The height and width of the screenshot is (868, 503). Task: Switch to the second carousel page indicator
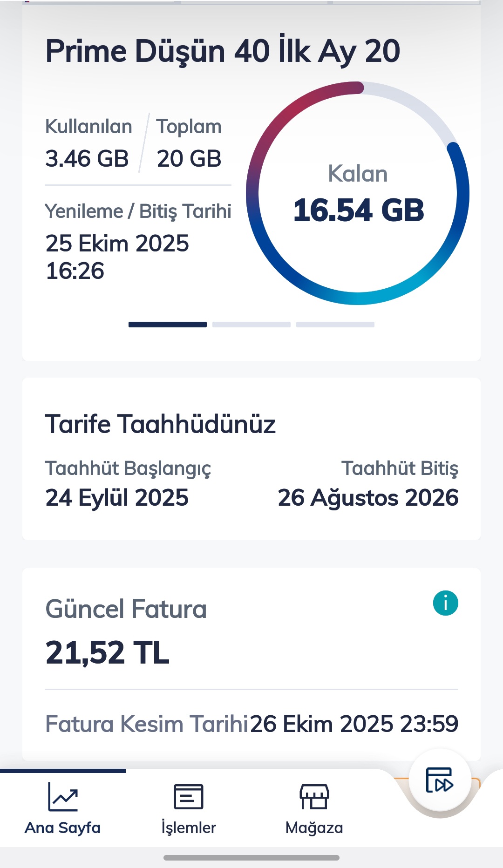pyautogui.click(x=251, y=325)
